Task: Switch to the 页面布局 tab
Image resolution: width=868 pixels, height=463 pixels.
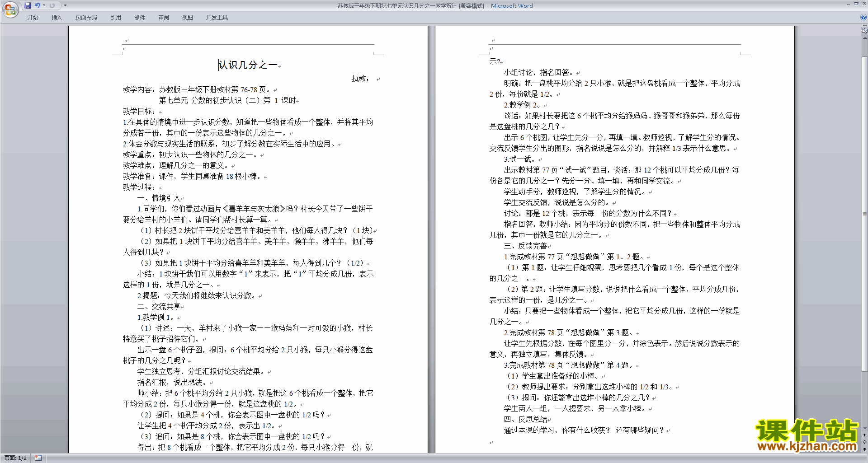Action: click(86, 18)
